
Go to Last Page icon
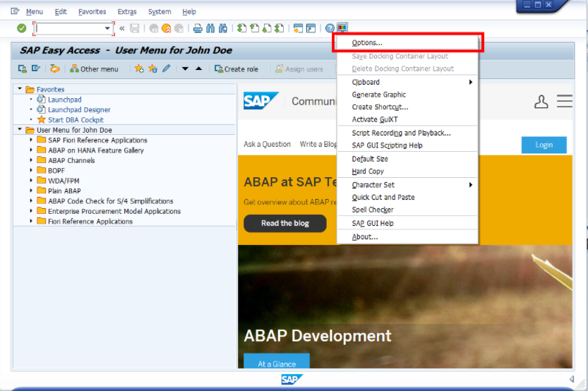(x=279, y=28)
